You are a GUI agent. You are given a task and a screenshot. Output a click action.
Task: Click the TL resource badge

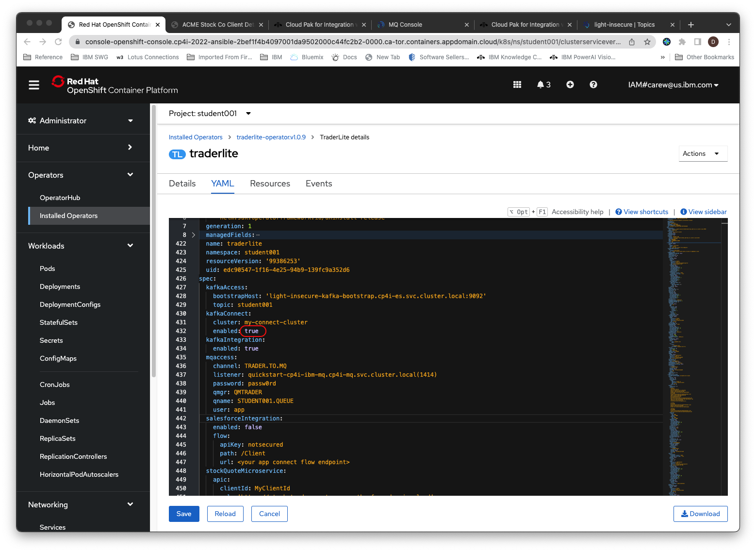pyautogui.click(x=177, y=154)
